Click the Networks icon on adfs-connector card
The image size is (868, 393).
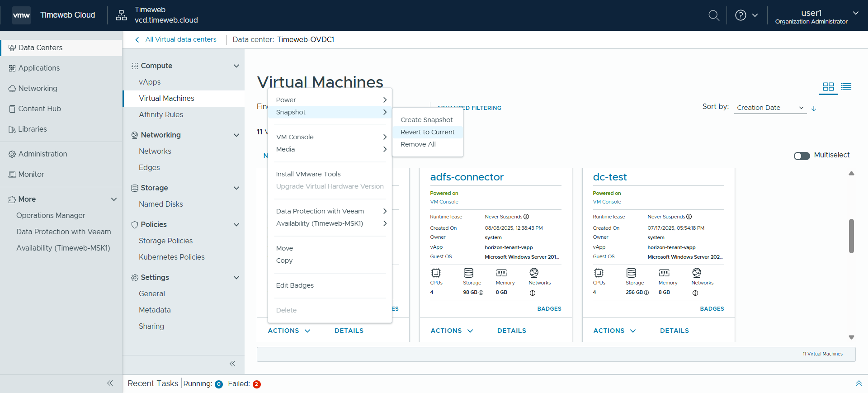[534, 273]
